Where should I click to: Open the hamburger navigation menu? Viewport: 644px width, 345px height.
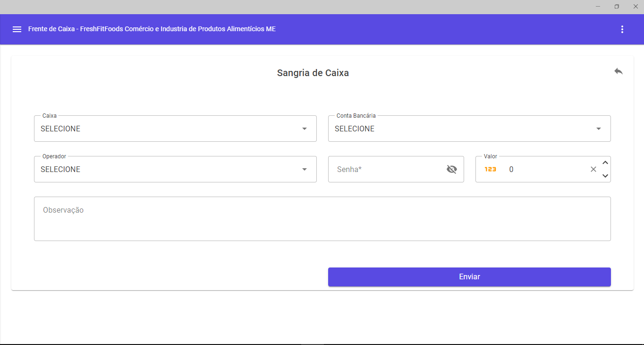(17, 29)
